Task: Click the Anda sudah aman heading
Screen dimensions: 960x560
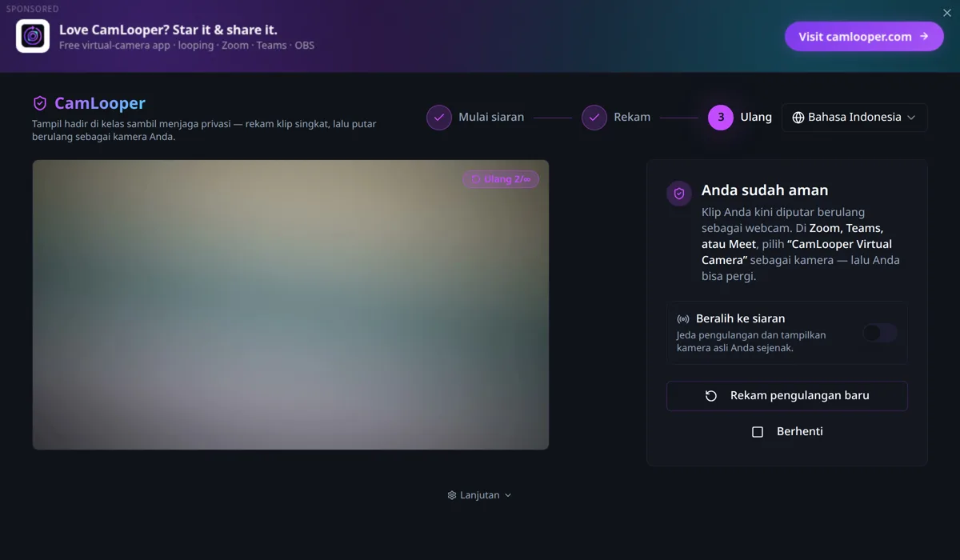Action: (765, 190)
